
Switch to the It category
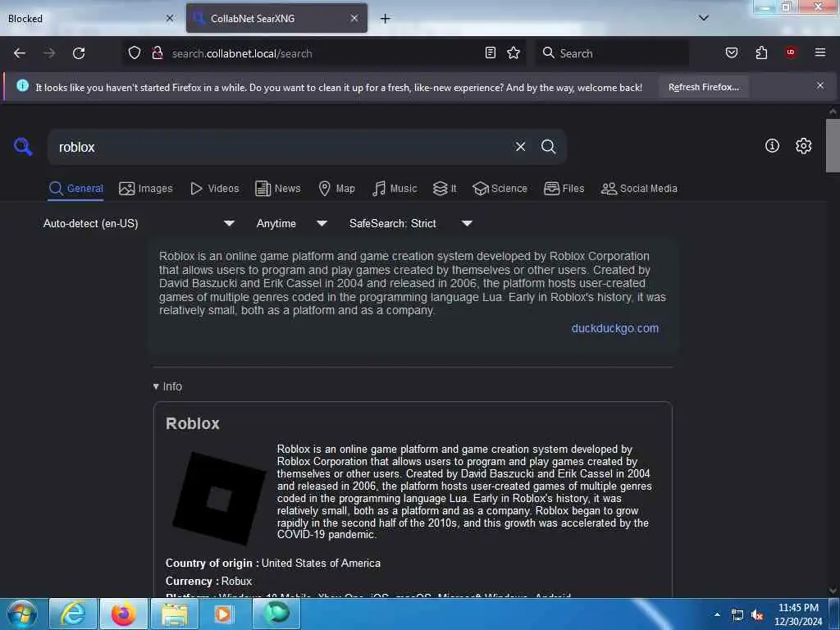tap(445, 189)
